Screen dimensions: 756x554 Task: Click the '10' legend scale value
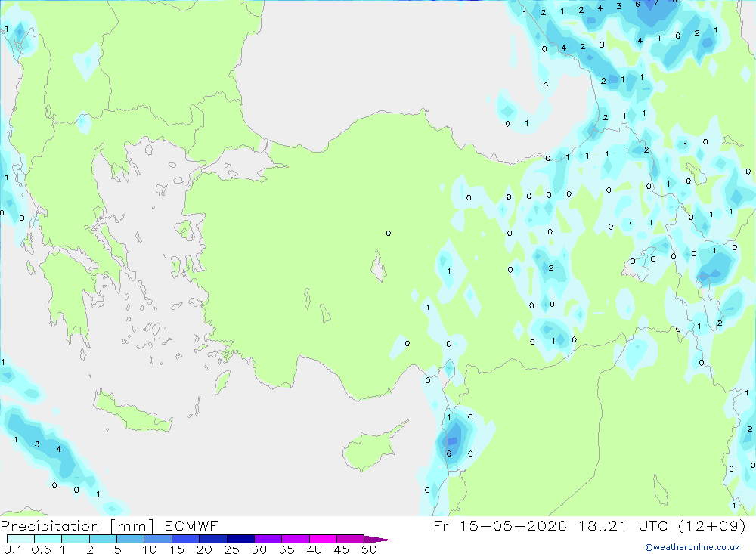[150, 549]
